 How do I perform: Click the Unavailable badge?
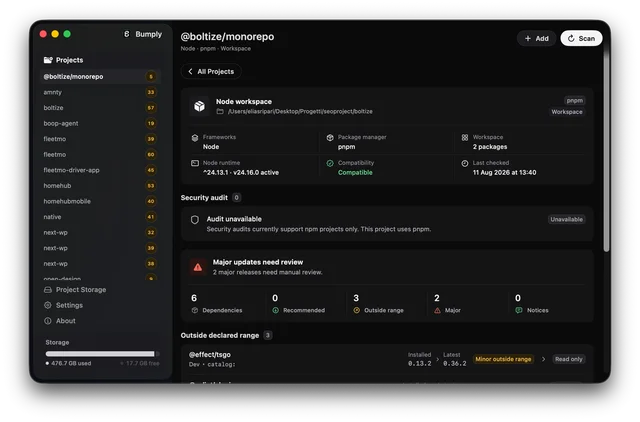pos(567,220)
